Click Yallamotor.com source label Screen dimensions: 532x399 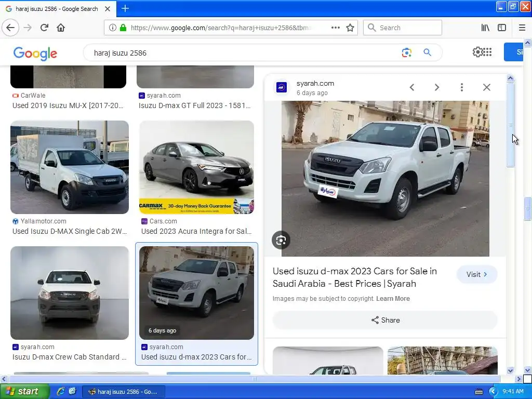44,221
